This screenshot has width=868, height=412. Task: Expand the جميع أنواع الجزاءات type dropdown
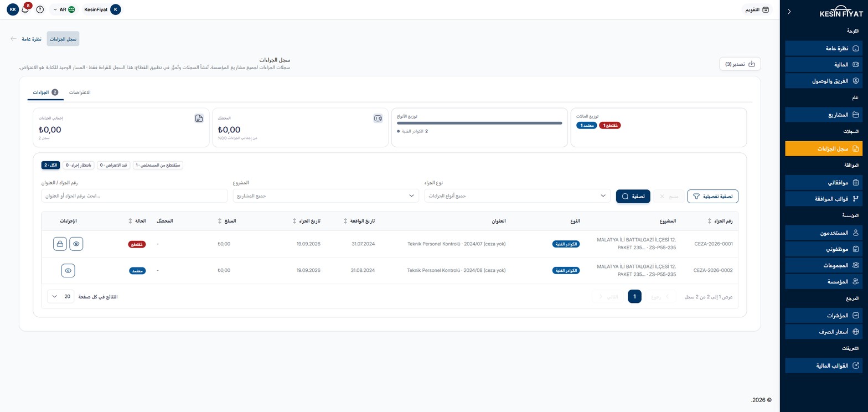(x=518, y=196)
